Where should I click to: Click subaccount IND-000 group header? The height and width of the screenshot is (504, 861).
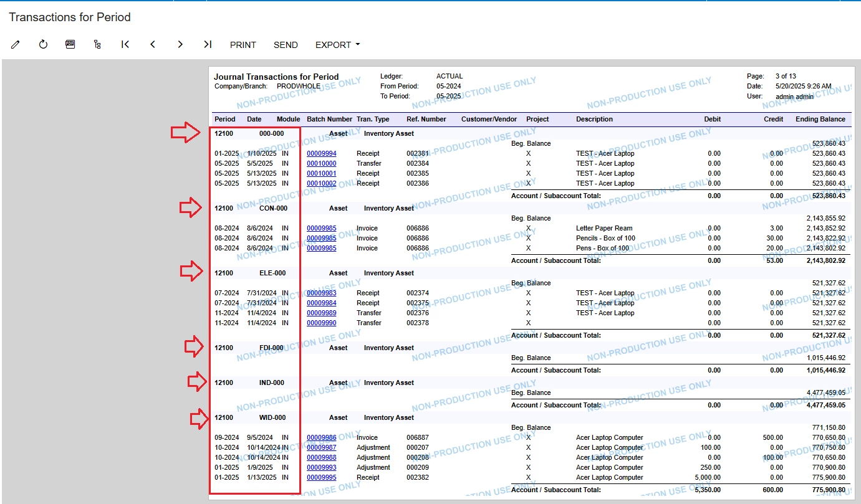pyautogui.click(x=272, y=383)
